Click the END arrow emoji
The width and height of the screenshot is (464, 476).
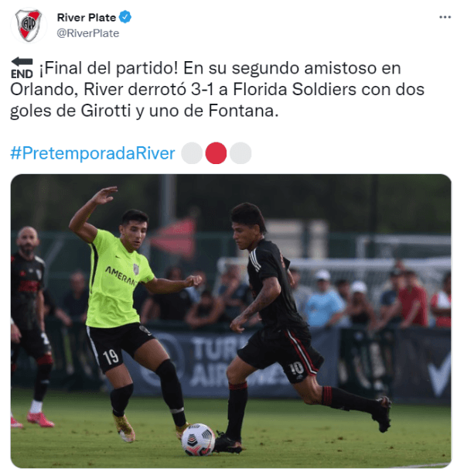pos(22,68)
